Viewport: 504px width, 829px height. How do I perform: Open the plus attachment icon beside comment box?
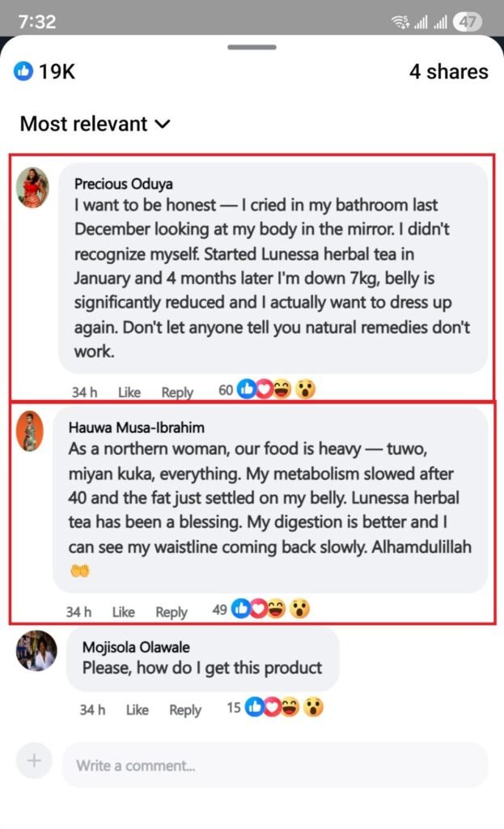coord(34,760)
